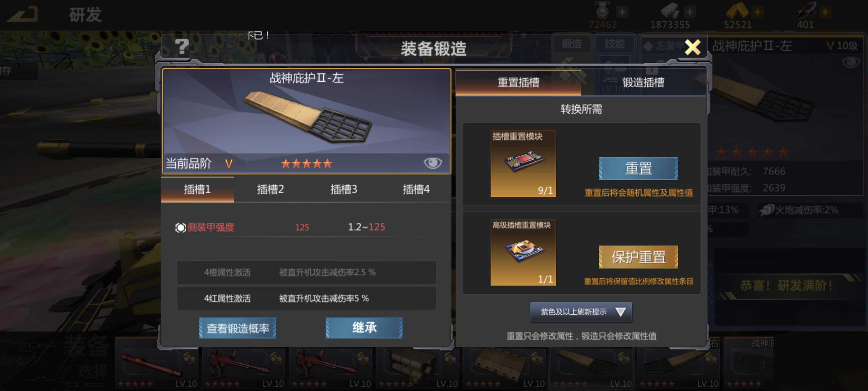Open the 插槽2 tab

[x=270, y=189]
